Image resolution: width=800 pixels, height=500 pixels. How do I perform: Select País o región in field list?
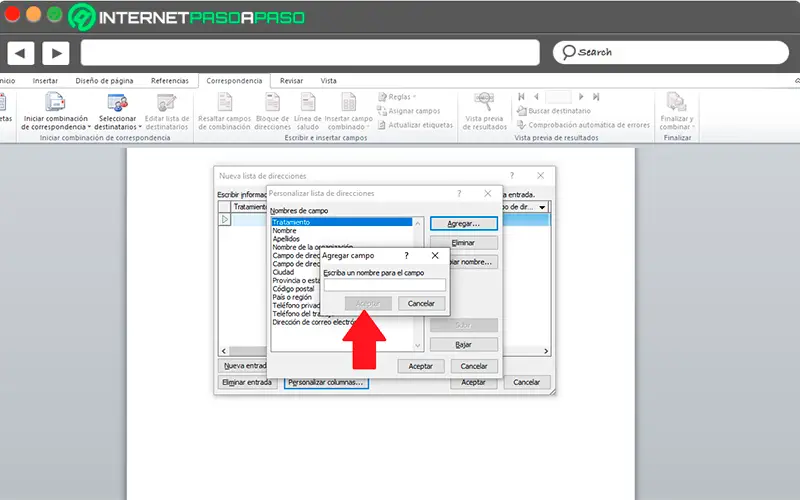(292, 297)
